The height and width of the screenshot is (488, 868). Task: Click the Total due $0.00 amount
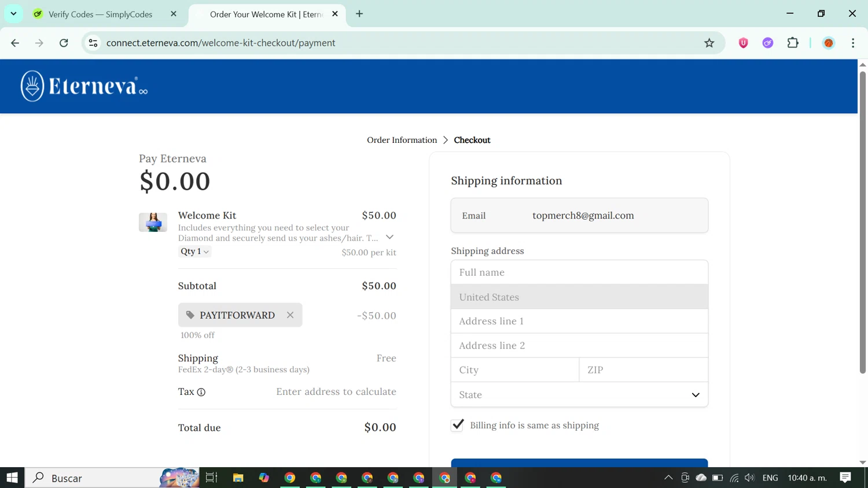point(380,427)
